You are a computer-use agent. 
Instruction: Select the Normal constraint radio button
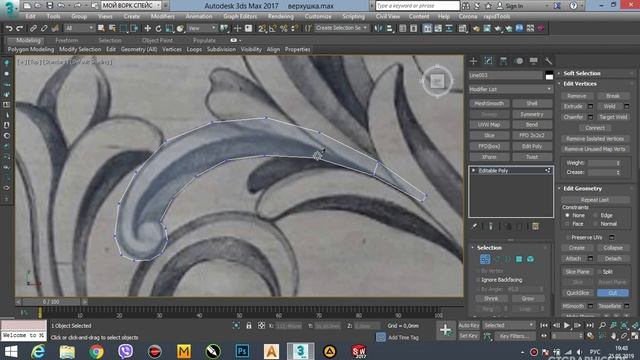click(596, 224)
